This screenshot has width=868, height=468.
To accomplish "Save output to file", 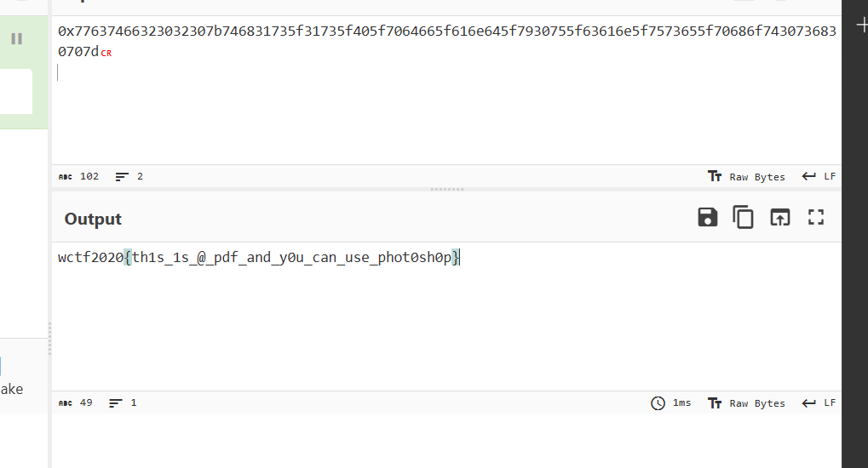I will tap(707, 218).
